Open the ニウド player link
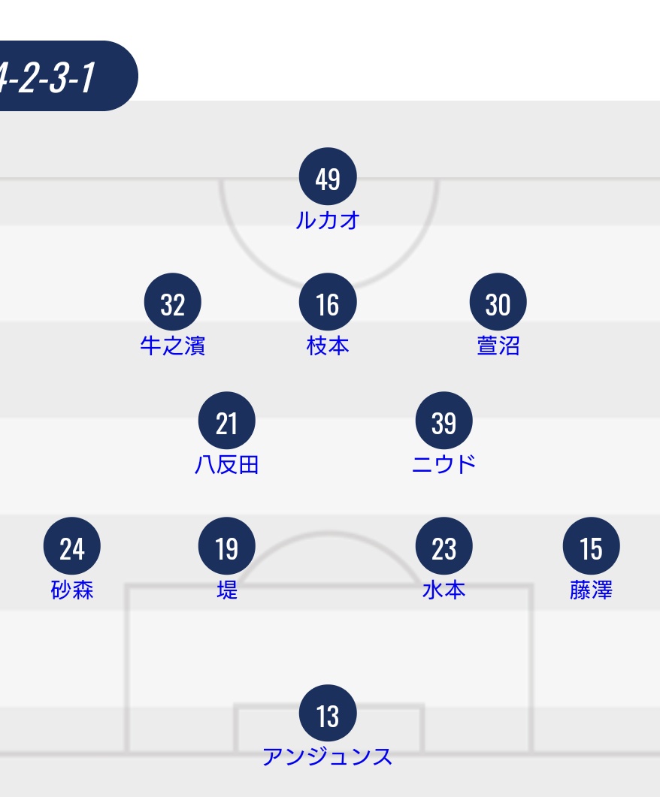Screen dimensions: 660x812 tap(444, 464)
